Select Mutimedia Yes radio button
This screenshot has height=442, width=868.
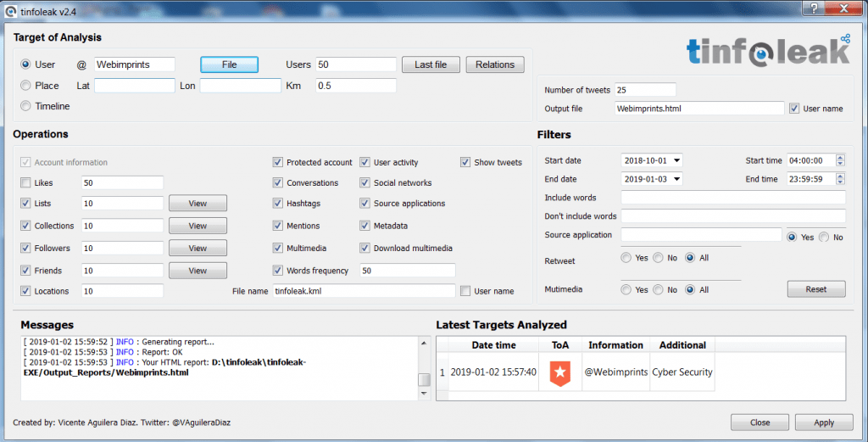click(626, 289)
